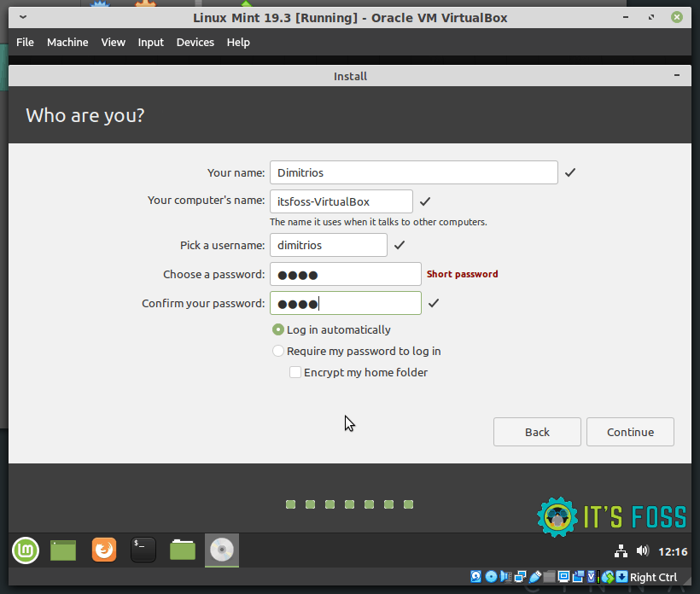Launch Firefox from the Mint taskbar
The width and height of the screenshot is (700, 594).
click(103, 550)
